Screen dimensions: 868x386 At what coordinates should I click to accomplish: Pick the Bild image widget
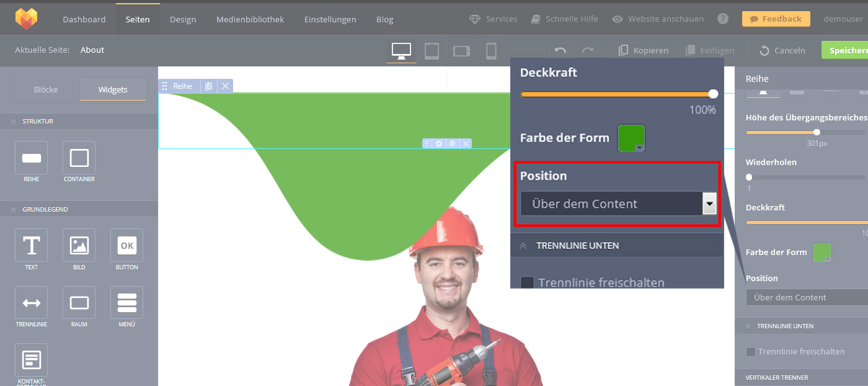point(79,245)
